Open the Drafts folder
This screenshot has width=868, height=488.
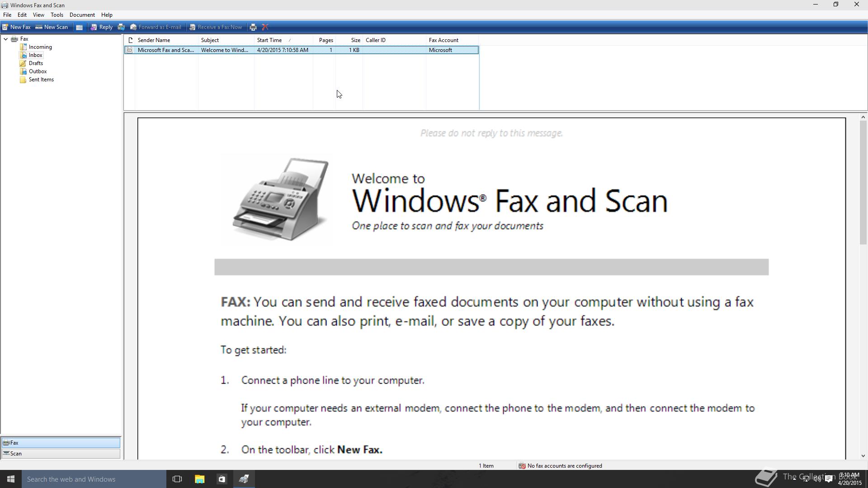point(36,63)
